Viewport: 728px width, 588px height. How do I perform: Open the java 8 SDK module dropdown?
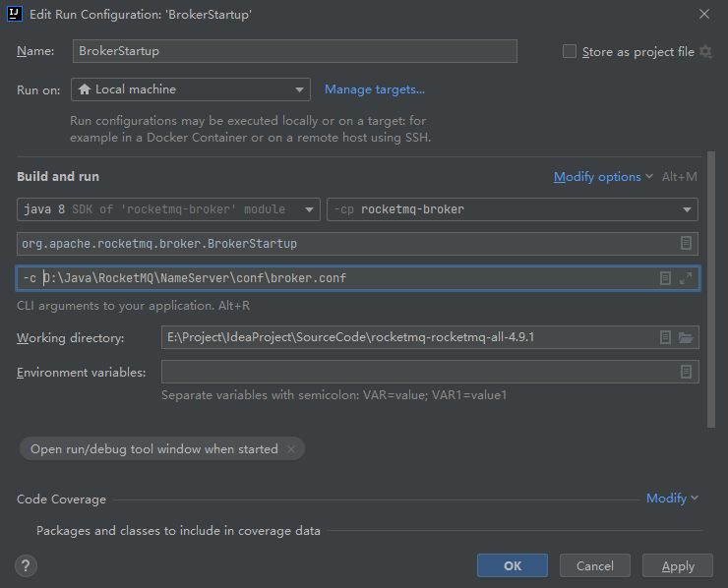(x=168, y=209)
